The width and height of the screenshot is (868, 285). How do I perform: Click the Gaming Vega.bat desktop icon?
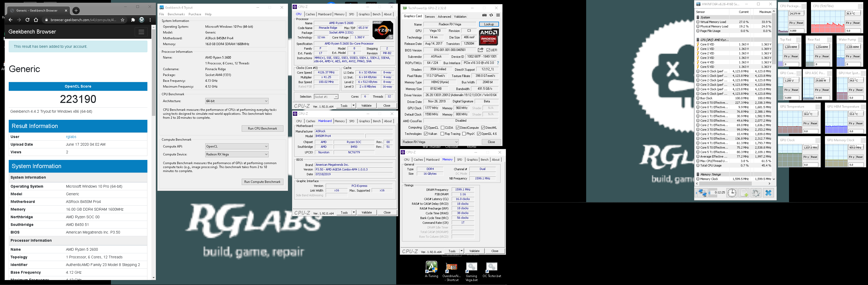[472, 272]
